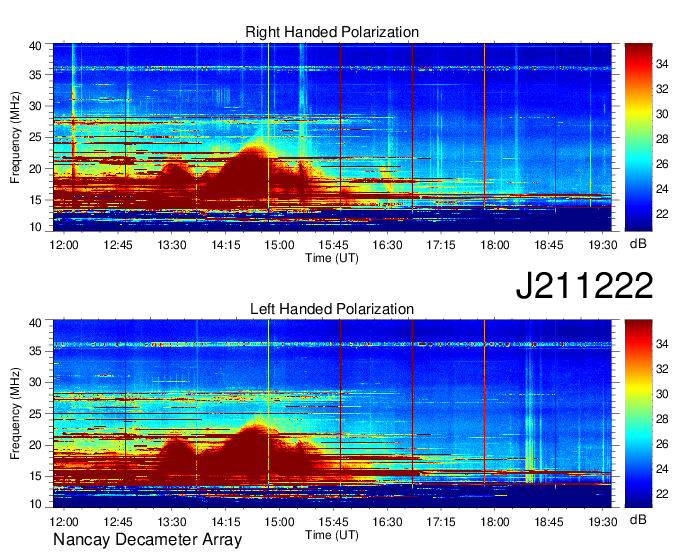This screenshot has width=680, height=552.
Task: Click the "12:00" tick of Left Handed plot
Action: click(x=64, y=522)
